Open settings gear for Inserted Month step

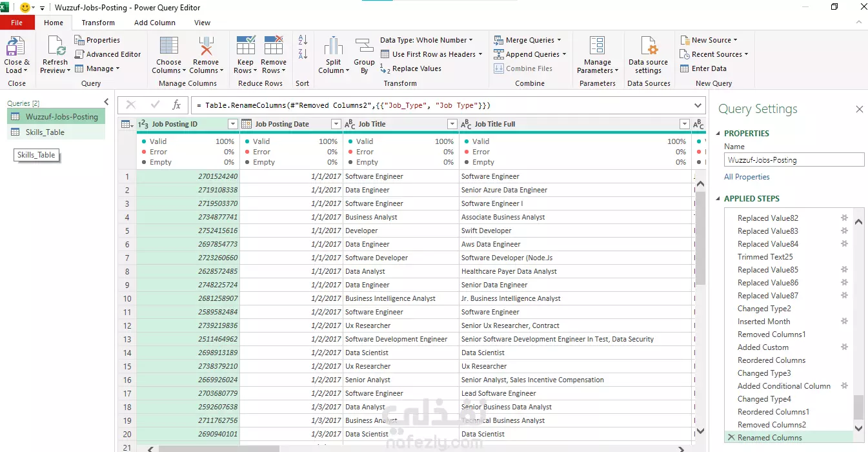point(844,321)
